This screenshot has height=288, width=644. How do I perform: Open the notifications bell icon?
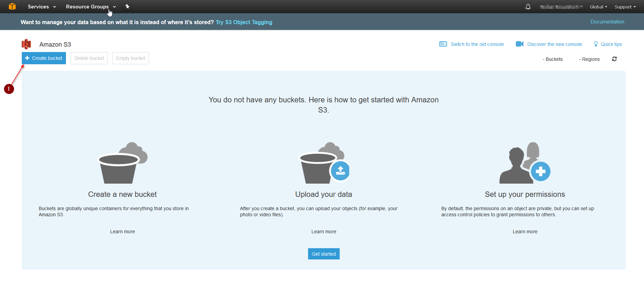coord(528,7)
